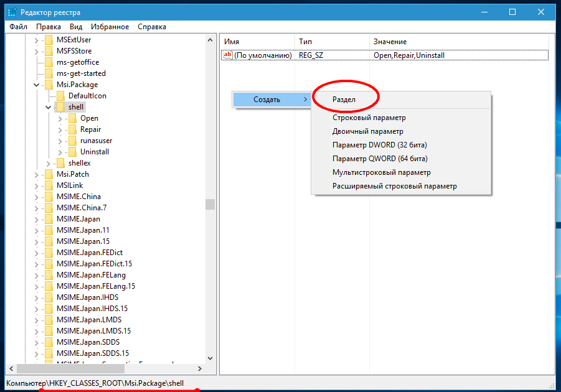Screen dimensions: 561x392
Task: Click the DefaultIcon folder icon
Action: (x=61, y=96)
